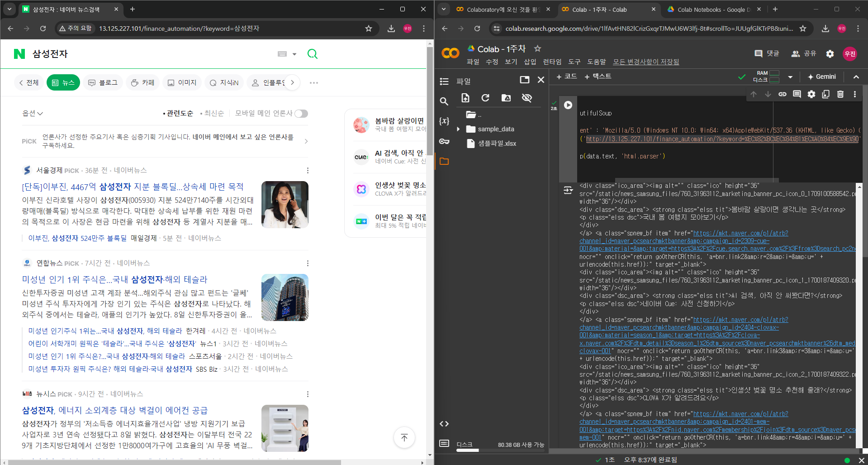The height and width of the screenshot is (465, 868).
Task: Star the Colab notebook title
Action: coord(537,48)
